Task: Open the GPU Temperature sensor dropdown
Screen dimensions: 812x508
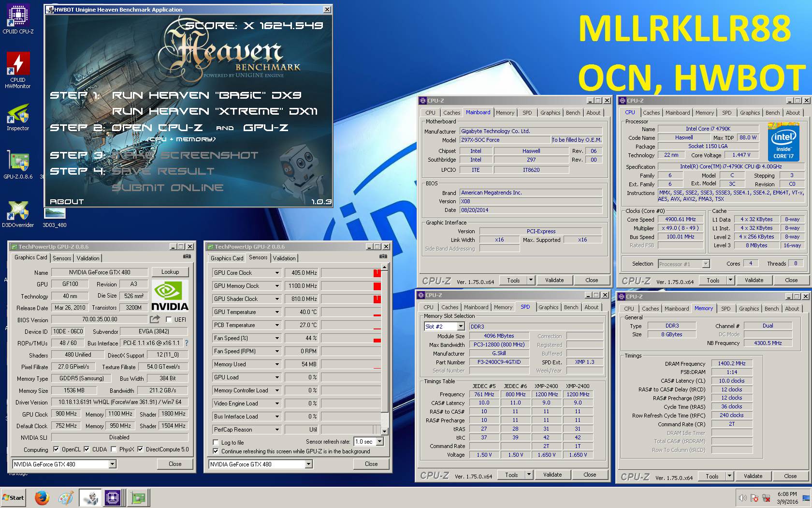Action: [x=277, y=312]
